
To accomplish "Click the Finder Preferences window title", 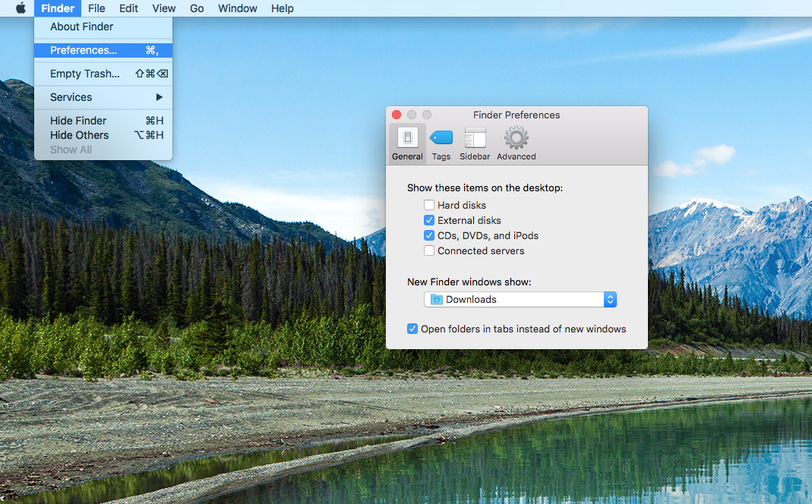I will pos(517,115).
